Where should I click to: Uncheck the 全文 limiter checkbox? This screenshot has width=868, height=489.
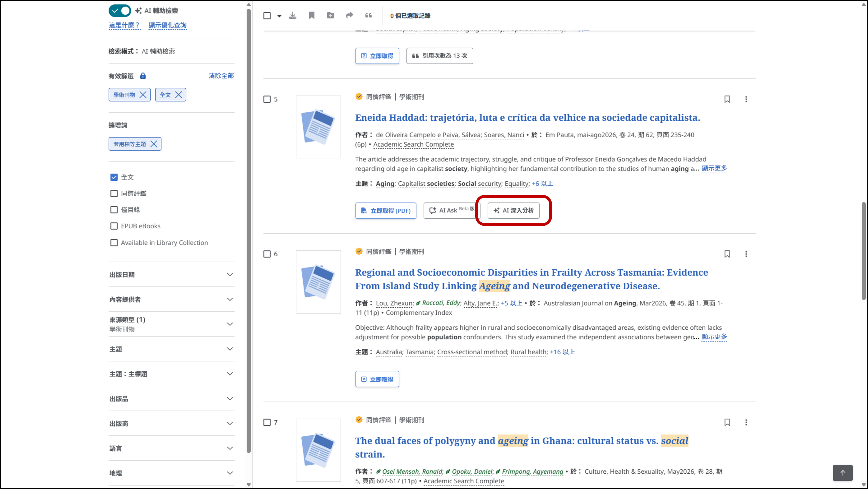(x=114, y=177)
